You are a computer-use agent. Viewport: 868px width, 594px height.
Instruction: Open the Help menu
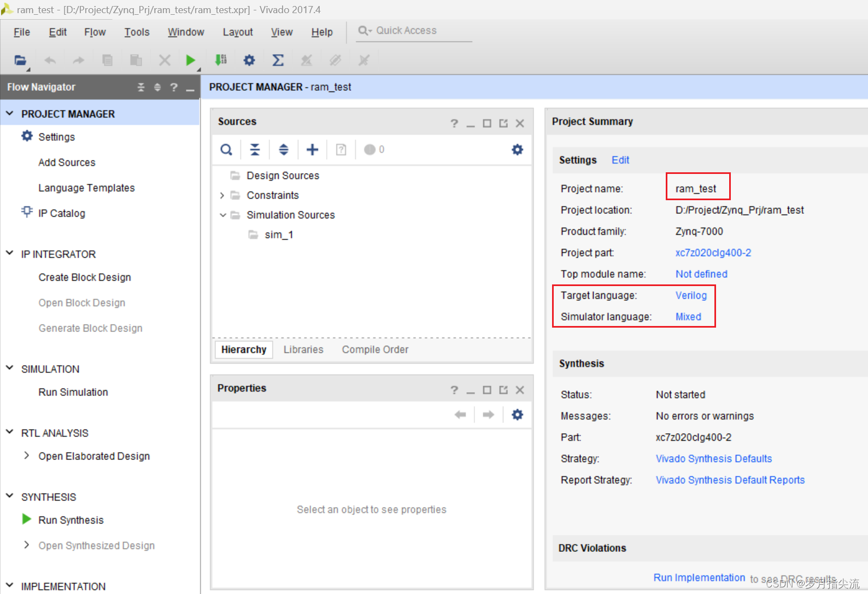tap(322, 32)
